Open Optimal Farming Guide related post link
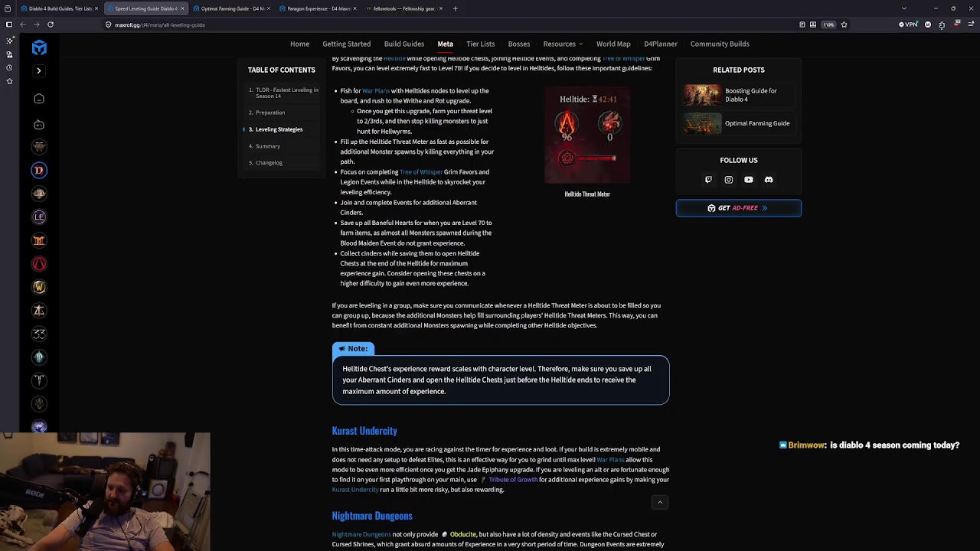The width and height of the screenshot is (980, 551). pos(757,123)
